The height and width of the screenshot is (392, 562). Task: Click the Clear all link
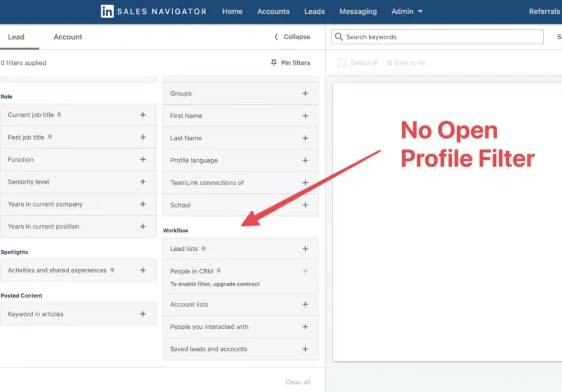pos(298,381)
